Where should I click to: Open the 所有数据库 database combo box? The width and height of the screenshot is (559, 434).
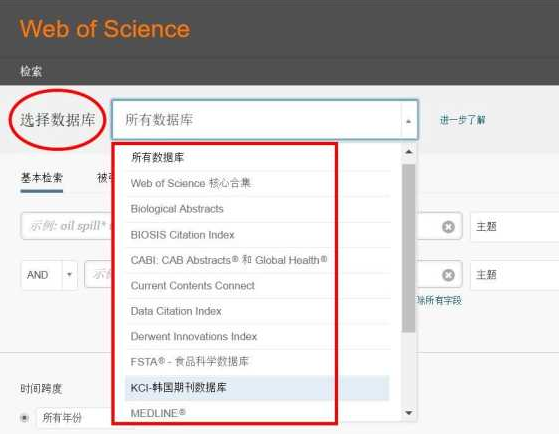click(x=265, y=119)
